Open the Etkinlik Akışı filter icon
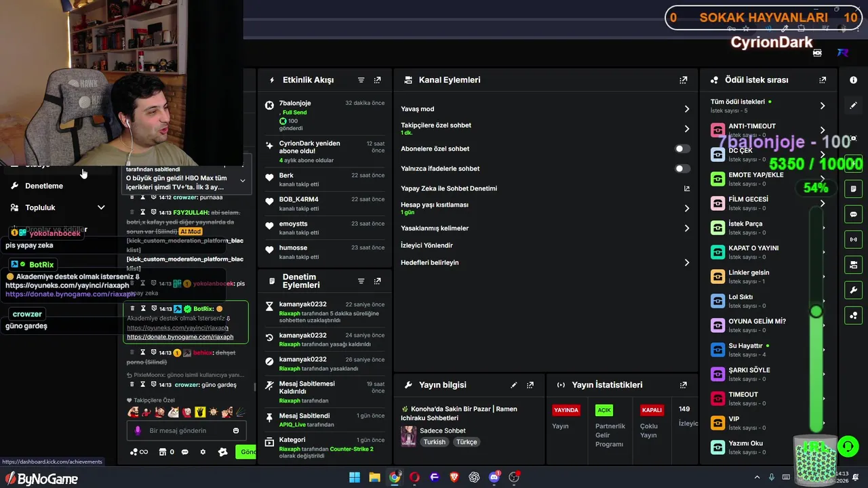 click(361, 80)
